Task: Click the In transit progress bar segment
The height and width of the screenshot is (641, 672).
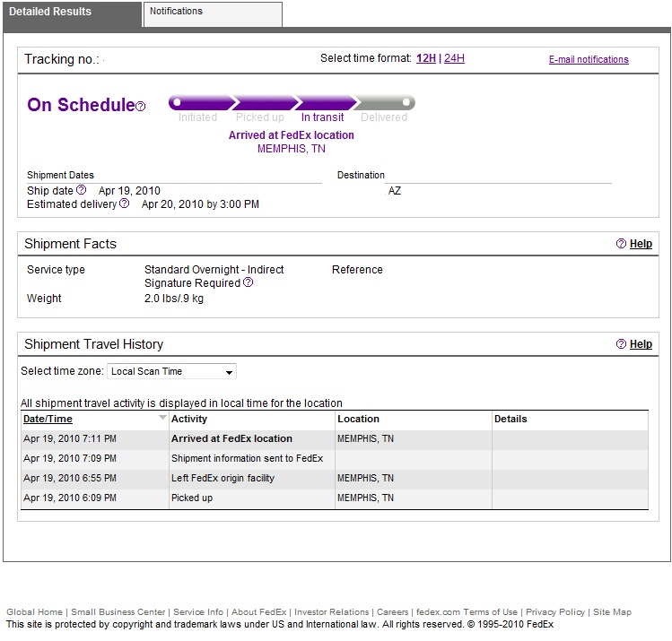Action: tap(325, 103)
